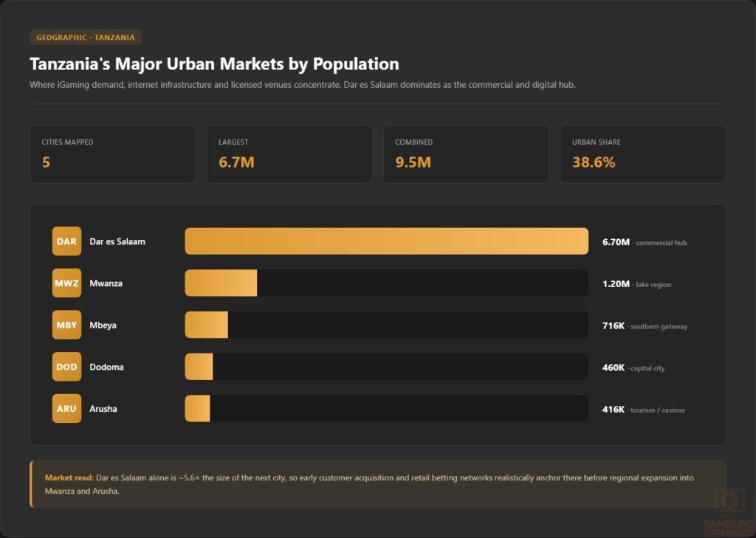756x538 pixels.
Task: Click the '716K' population value
Action: (x=614, y=326)
